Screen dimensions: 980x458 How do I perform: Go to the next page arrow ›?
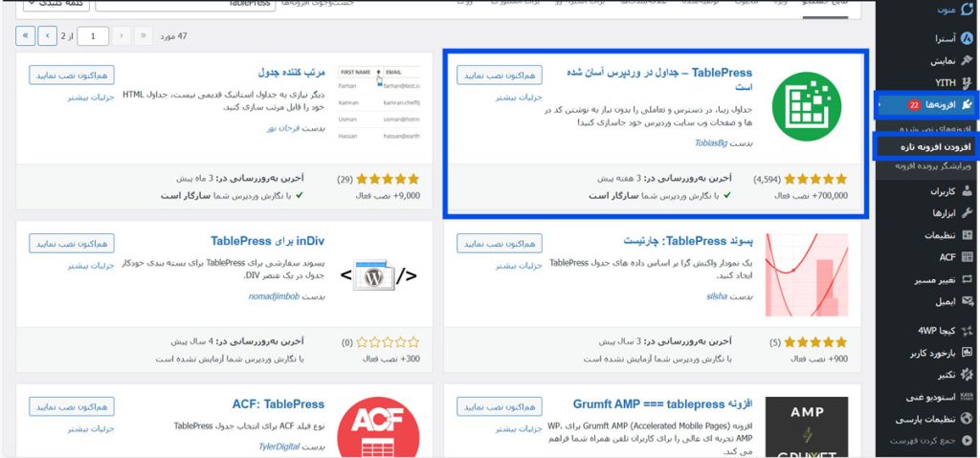click(48, 36)
